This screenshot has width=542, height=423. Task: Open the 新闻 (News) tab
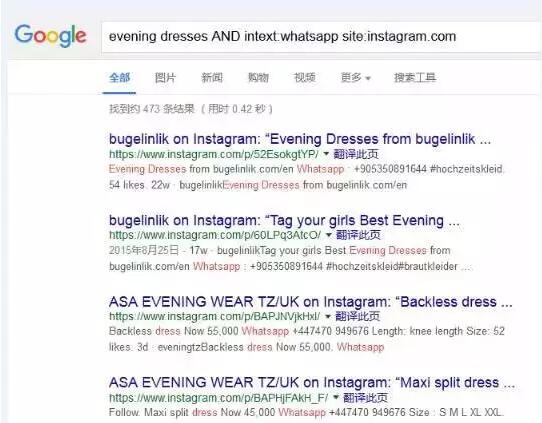212,77
